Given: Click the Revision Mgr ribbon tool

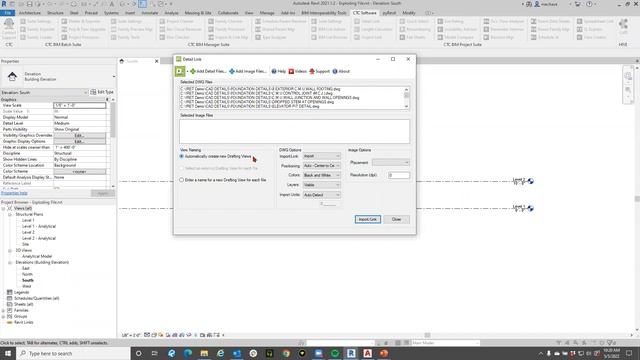Looking at the screenshot, I should pyautogui.click(x=498, y=37).
